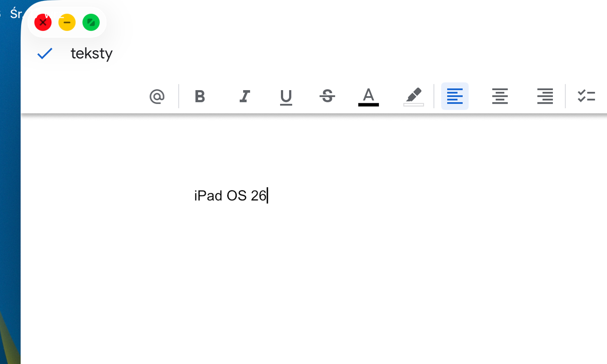Enter full screen with the green button
607x364 pixels.
point(91,23)
